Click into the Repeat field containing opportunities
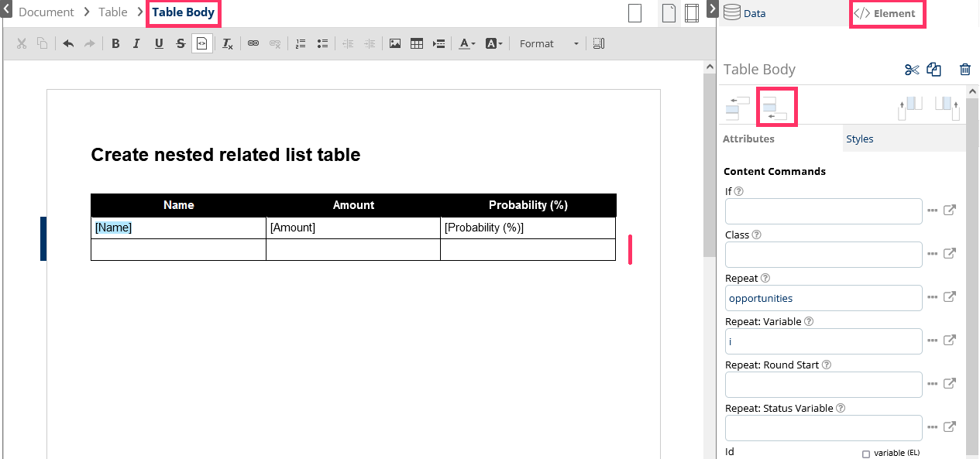The width and height of the screenshot is (980, 459). pos(823,298)
